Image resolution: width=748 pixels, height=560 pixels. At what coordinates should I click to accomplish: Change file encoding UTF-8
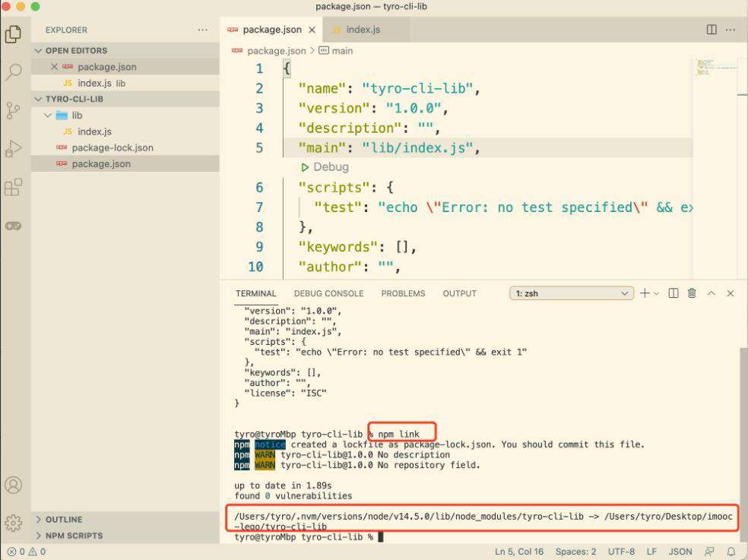point(621,552)
